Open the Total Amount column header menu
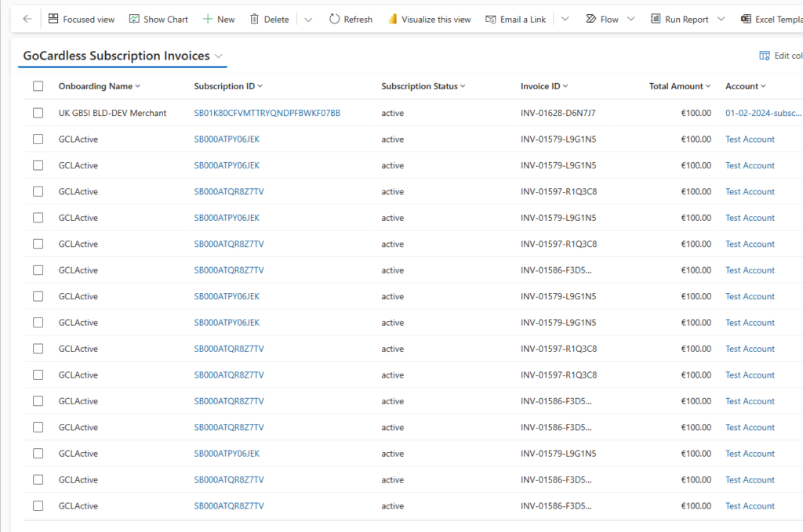This screenshot has width=803, height=532. [x=680, y=86]
